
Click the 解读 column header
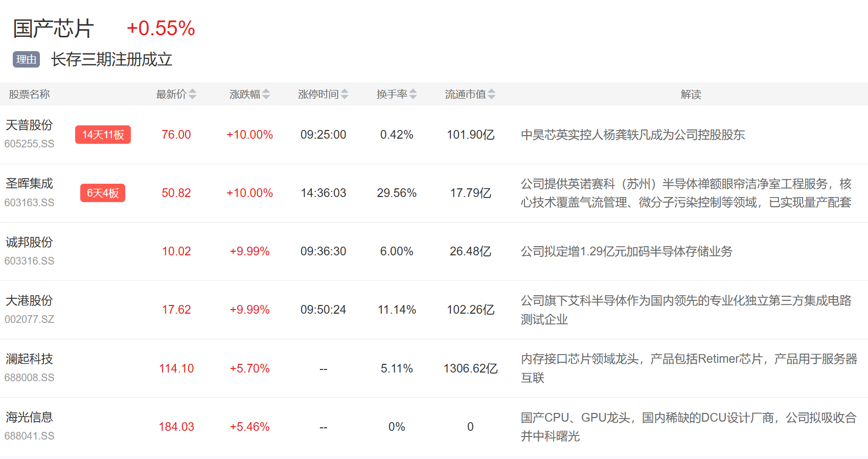click(x=691, y=94)
